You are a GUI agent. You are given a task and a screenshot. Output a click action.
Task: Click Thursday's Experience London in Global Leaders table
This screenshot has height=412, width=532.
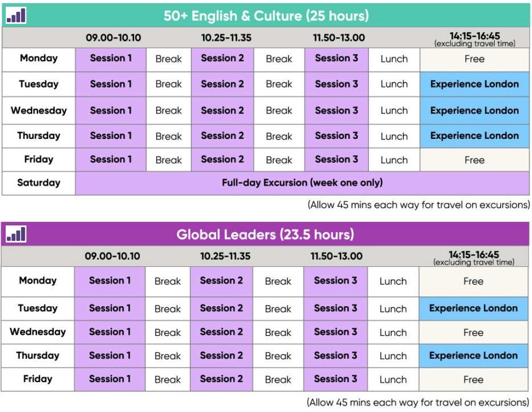pos(473,356)
